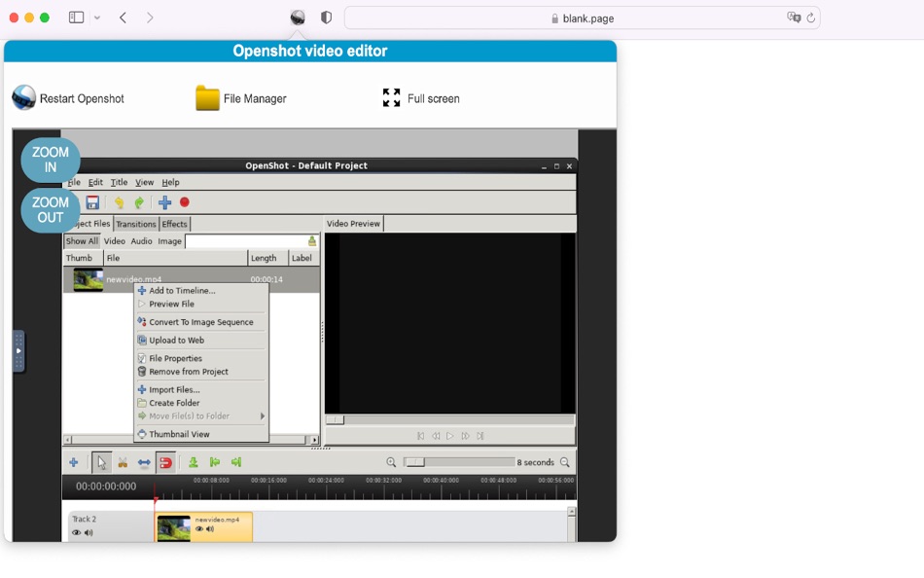Image resolution: width=924 pixels, height=578 pixels.
Task: Jump to next marker
Action: 236,462
